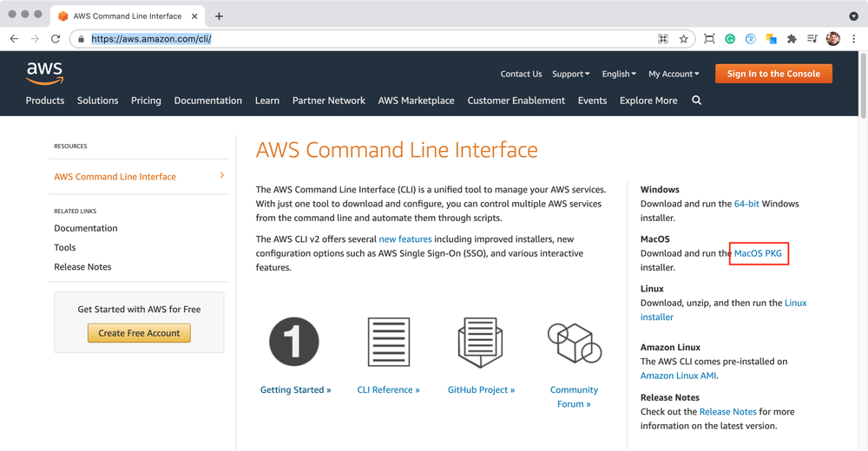Click the Grammarly green extension icon

tap(730, 39)
